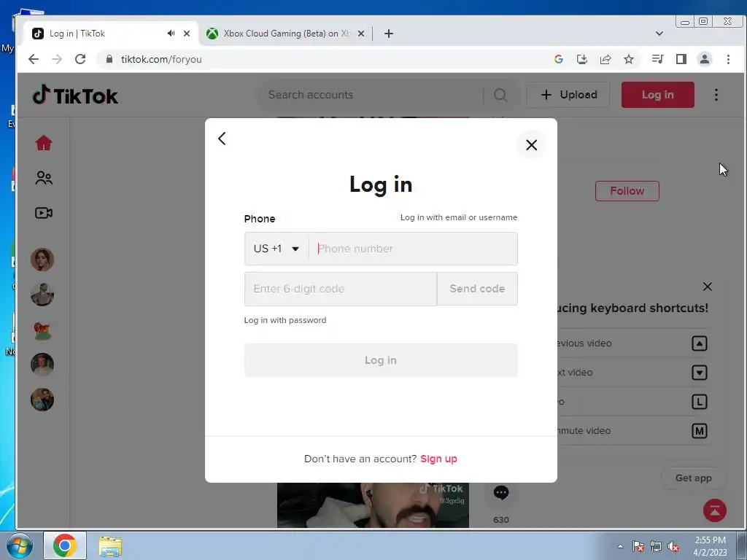
Task: Expand the tab search chevron
Action: pos(659,34)
